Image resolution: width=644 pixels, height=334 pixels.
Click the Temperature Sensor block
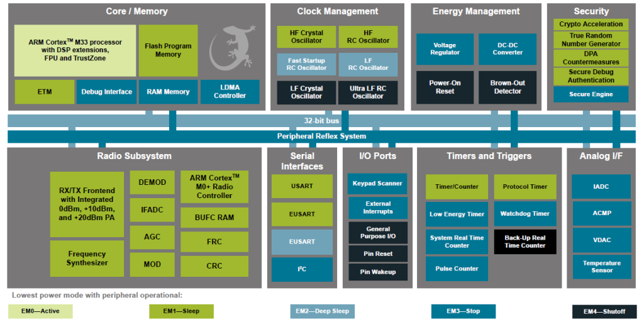point(601,267)
